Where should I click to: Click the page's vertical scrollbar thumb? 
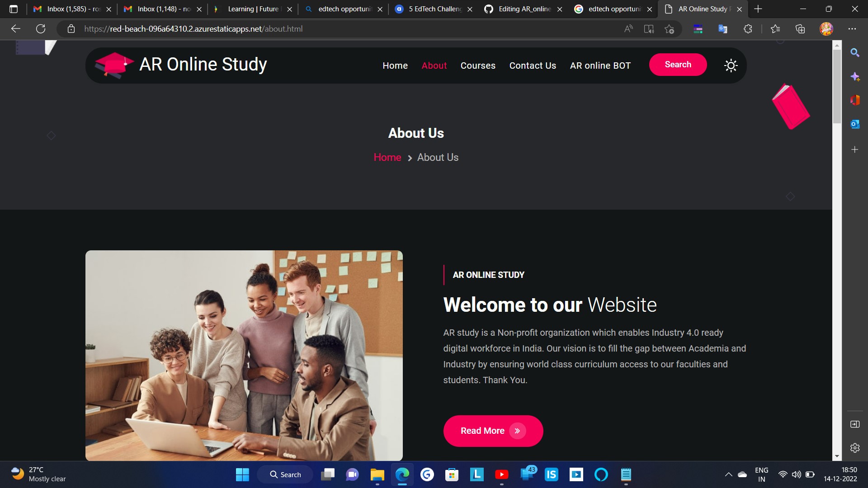[x=837, y=86]
